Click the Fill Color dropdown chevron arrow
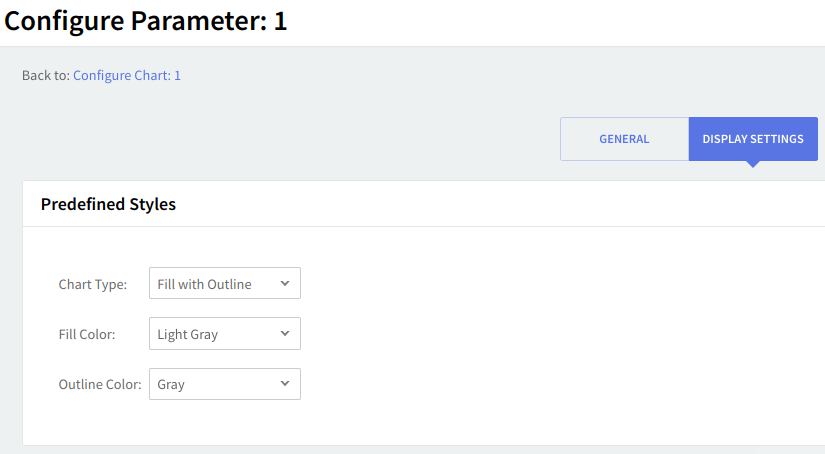Image resolution: width=825 pixels, height=454 pixels. pyautogui.click(x=285, y=334)
